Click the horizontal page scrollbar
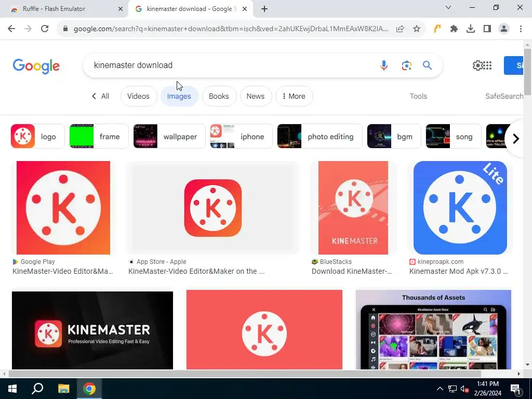The image size is (532, 399). click(244, 374)
